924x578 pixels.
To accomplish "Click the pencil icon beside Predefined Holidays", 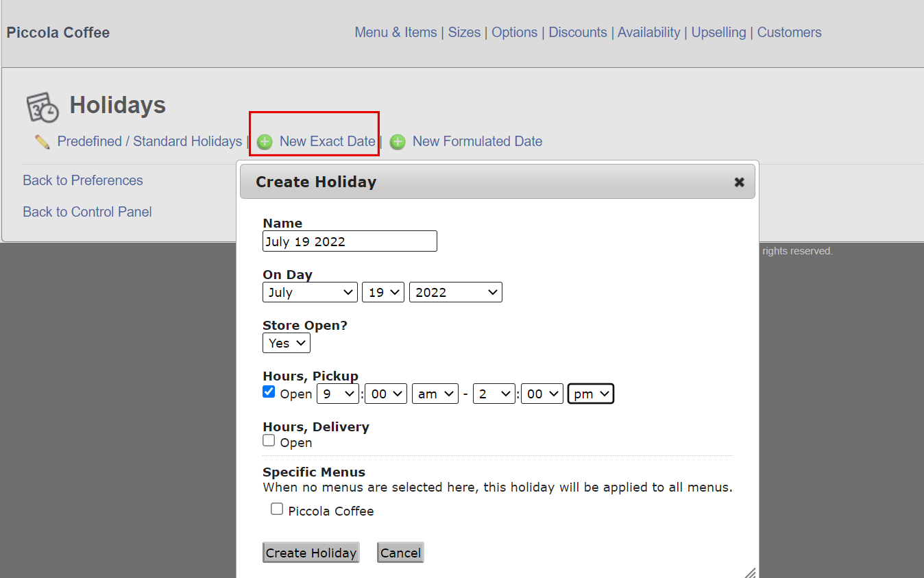I will coord(42,142).
